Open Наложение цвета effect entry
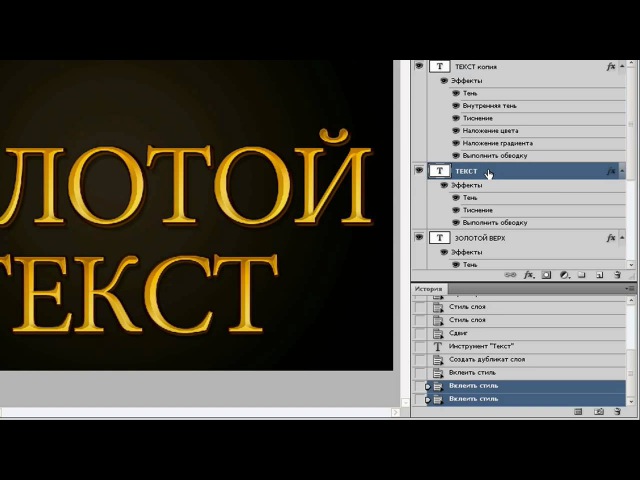 coord(490,131)
